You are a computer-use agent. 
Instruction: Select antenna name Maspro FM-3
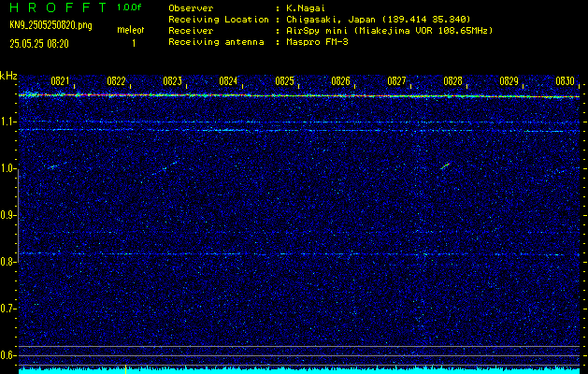[317, 42]
